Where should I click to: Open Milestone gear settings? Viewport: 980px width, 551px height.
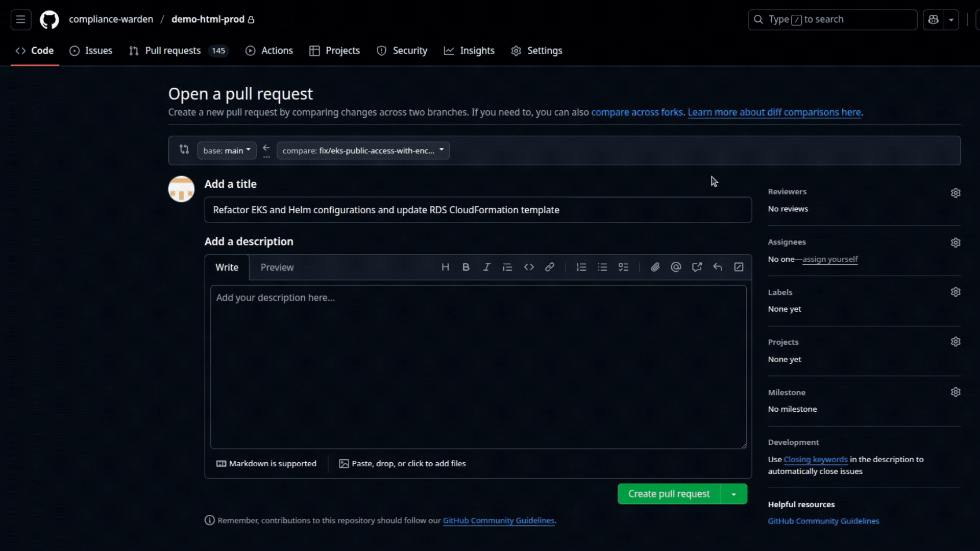(x=955, y=392)
